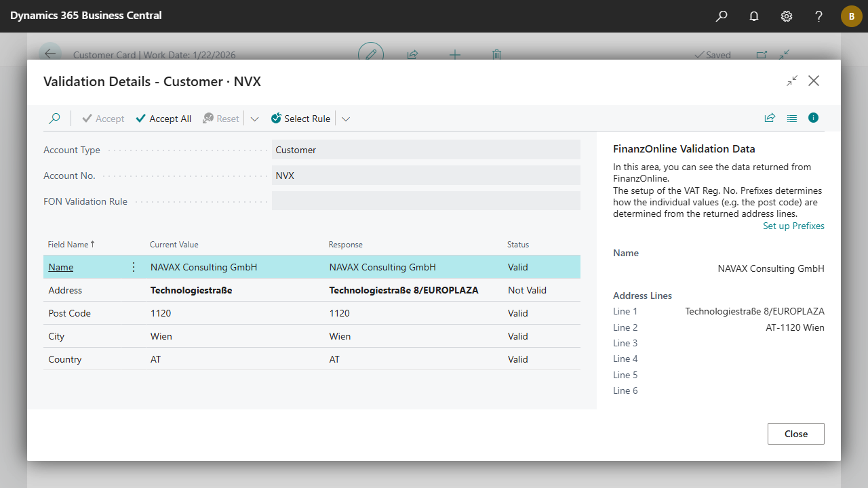Click the FactBox name value NAVAX Consulting GmbH
Image resolution: width=868 pixels, height=488 pixels.
(x=771, y=268)
